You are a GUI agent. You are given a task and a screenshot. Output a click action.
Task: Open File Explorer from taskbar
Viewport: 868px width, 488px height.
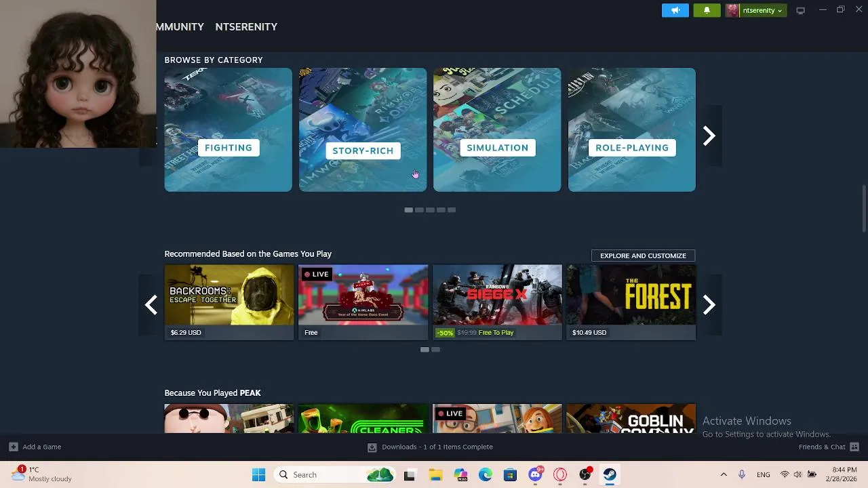point(435,475)
